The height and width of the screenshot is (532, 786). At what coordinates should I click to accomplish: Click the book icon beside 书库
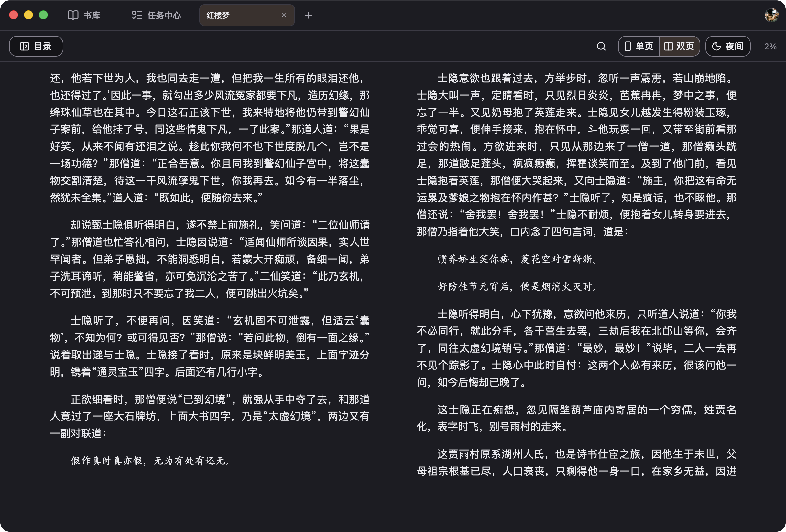point(73,15)
